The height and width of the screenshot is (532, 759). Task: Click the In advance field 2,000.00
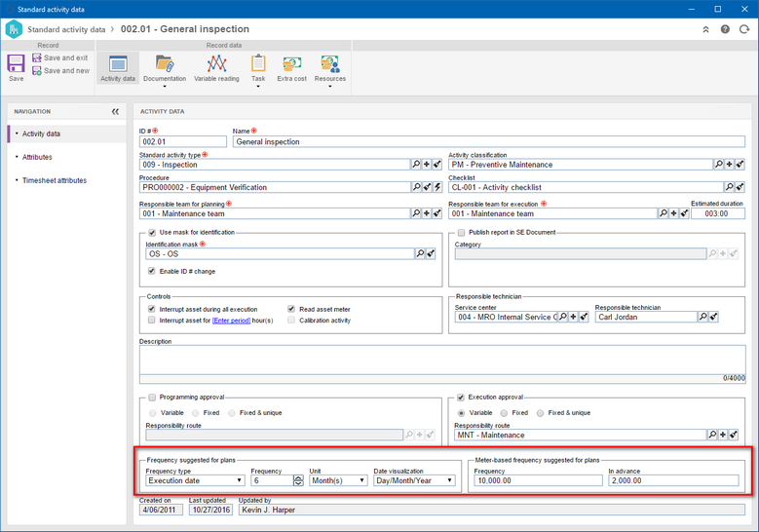[x=674, y=480]
